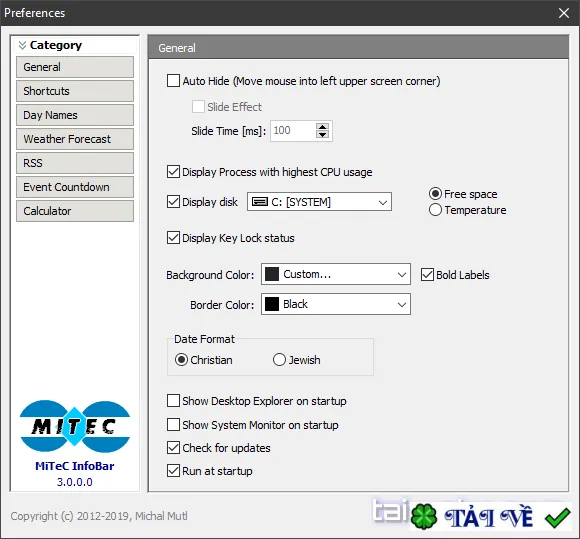Image resolution: width=580 pixels, height=539 pixels.
Task: Select the Free space radio button
Action: pyautogui.click(x=435, y=194)
